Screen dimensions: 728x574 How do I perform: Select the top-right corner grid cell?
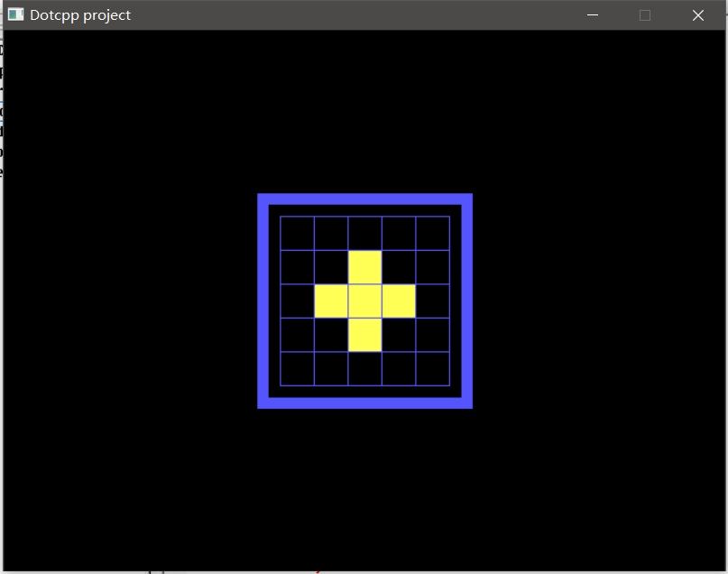(x=432, y=233)
